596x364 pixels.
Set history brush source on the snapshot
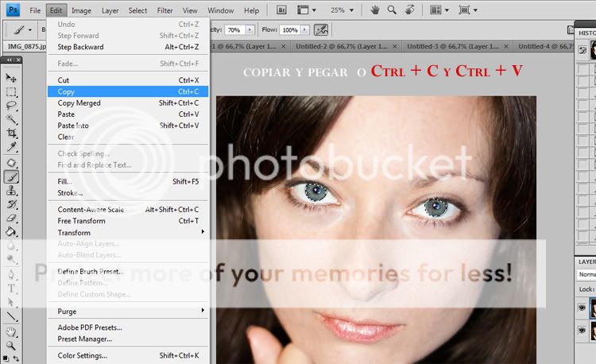click(582, 50)
